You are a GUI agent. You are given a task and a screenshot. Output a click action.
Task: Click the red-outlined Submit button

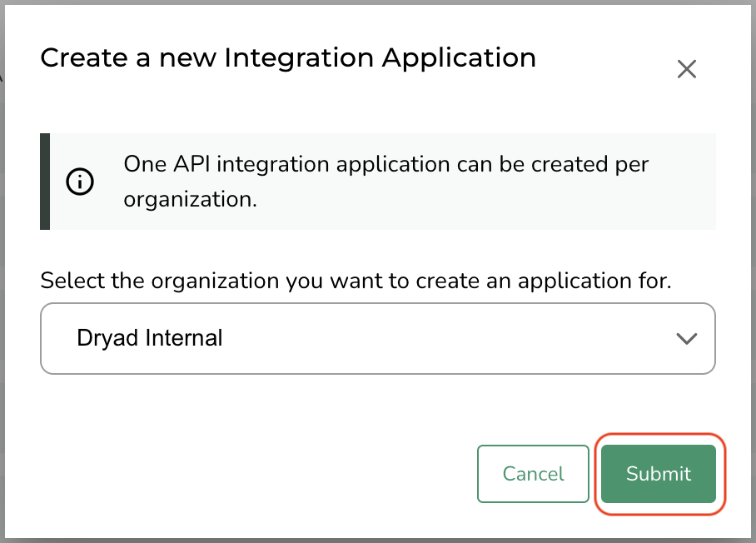tap(659, 474)
